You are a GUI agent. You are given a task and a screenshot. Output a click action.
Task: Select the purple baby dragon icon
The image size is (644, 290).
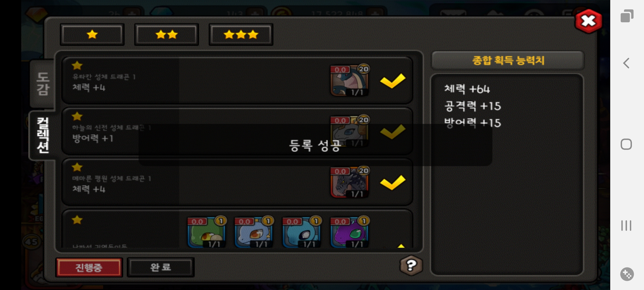[x=349, y=232]
